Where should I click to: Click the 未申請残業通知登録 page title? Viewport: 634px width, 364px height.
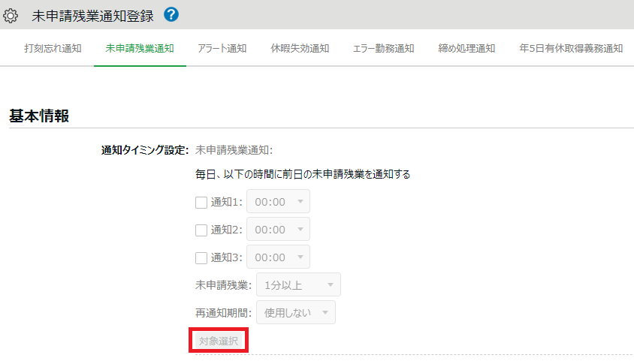click(93, 15)
